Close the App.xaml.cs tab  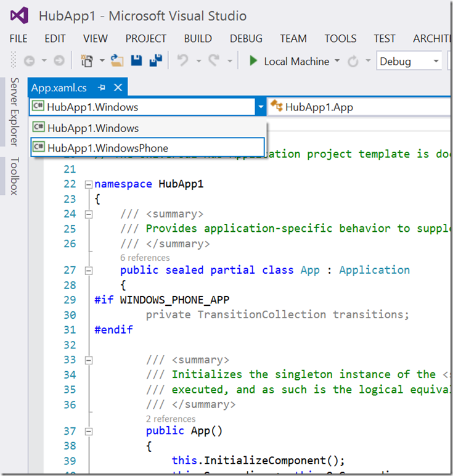(118, 88)
